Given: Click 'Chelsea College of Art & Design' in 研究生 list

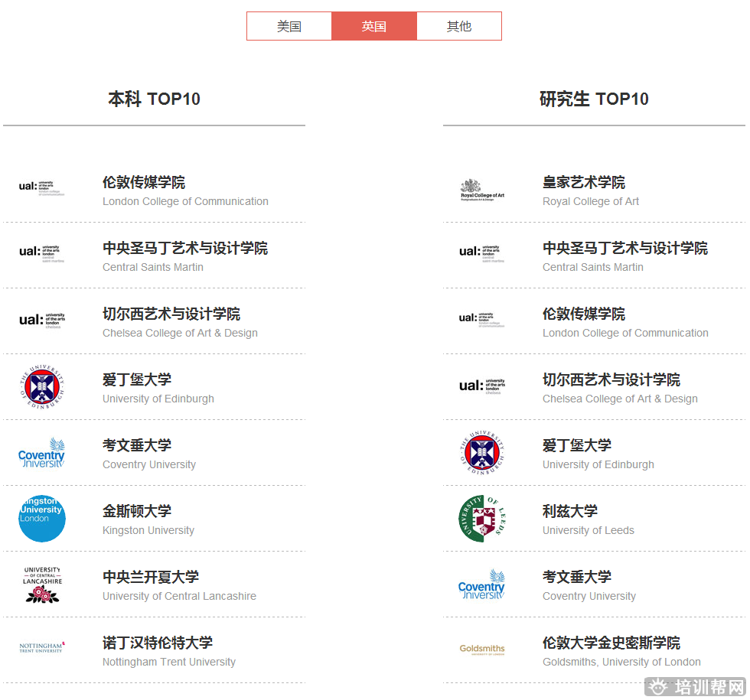Looking at the screenshot, I should pyautogui.click(x=620, y=399).
